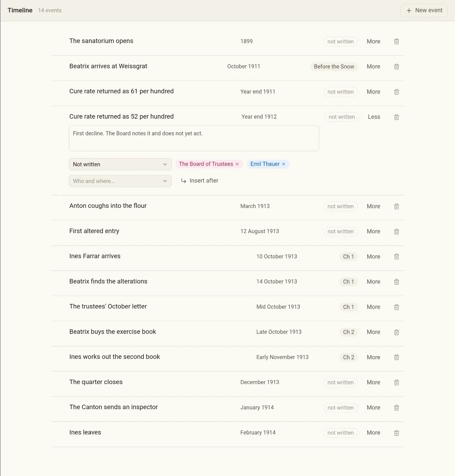Click trash icon on 'Ines leaves' row
The height and width of the screenshot is (476, 455).
point(396,433)
